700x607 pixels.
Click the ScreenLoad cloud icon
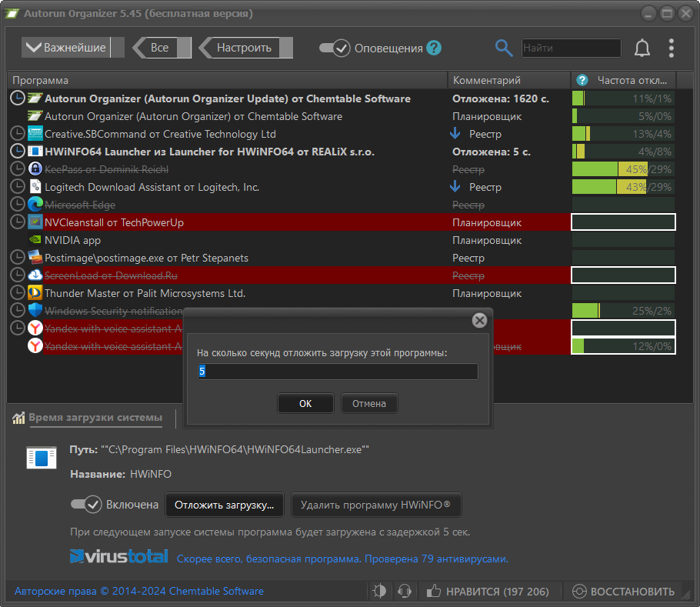35,275
